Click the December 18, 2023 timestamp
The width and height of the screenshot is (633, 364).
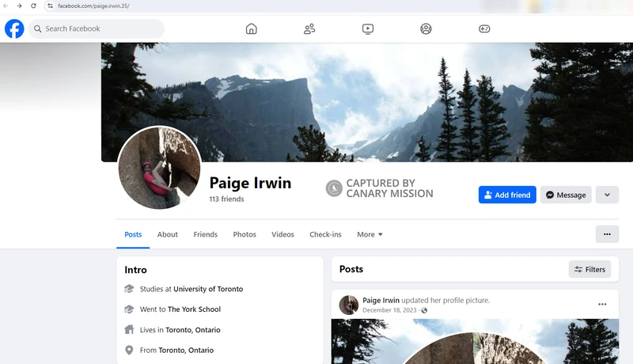click(x=389, y=310)
